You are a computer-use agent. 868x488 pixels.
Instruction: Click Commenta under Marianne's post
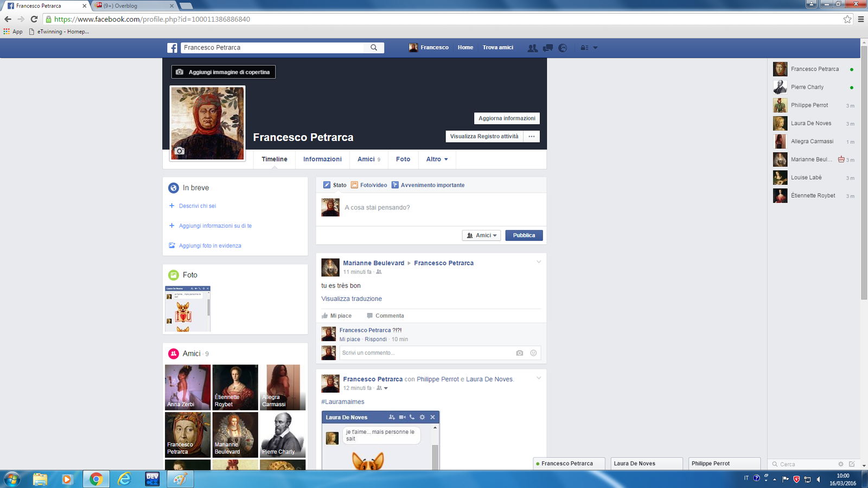click(x=385, y=316)
